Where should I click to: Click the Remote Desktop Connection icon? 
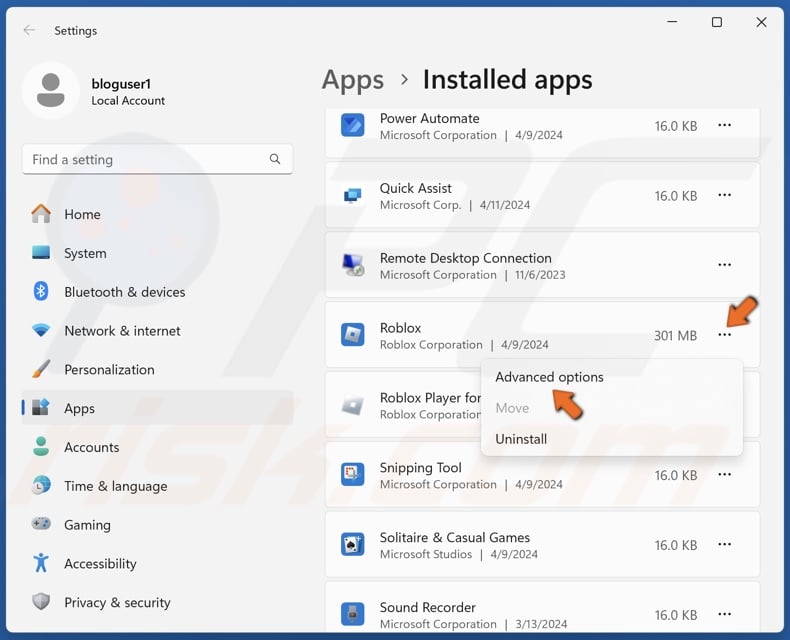coord(352,265)
